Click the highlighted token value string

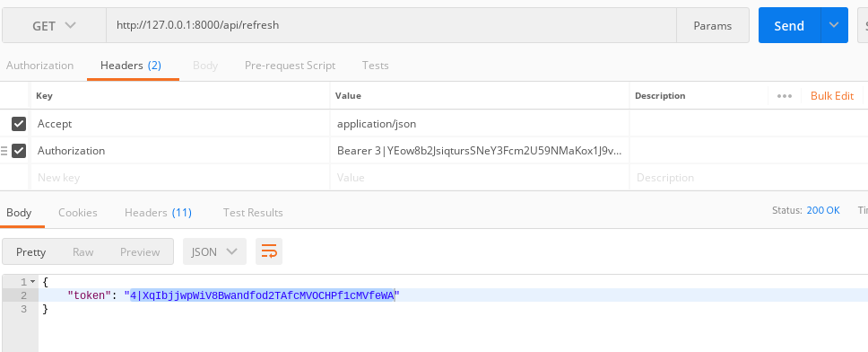pos(262,295)
